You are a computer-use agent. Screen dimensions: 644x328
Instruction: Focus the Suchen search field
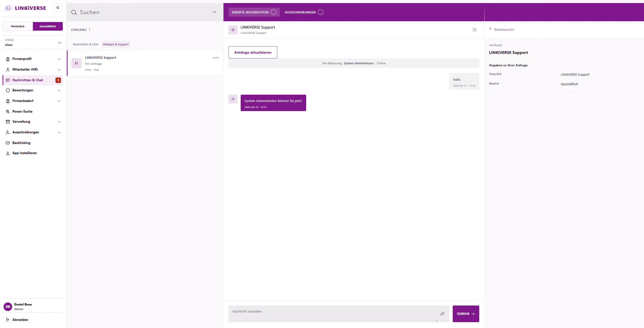coord(145,12)
